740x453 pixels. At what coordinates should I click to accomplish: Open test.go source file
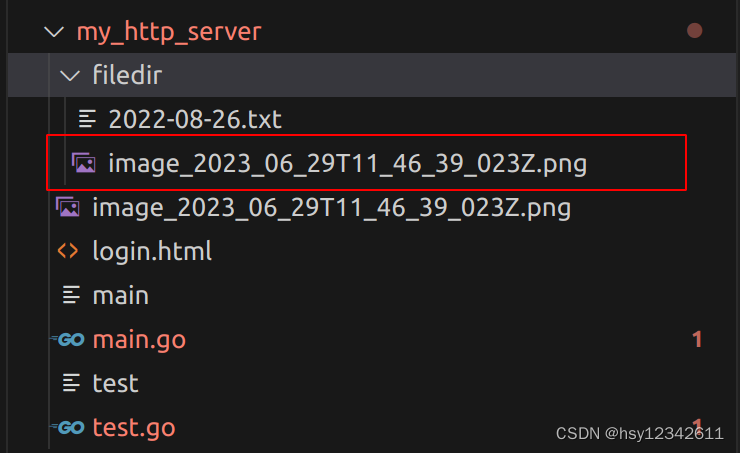tap(134, 428)
